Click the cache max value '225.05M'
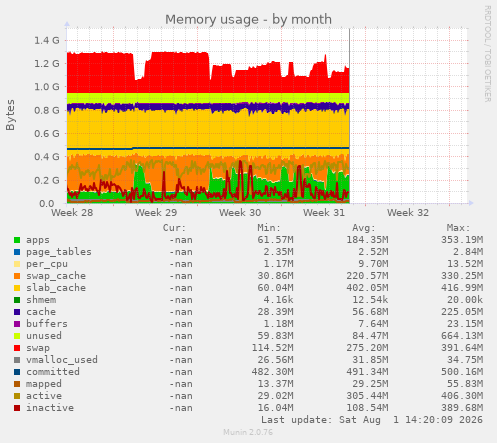Screen dimensions: 497x443 [x=462, y=312]
